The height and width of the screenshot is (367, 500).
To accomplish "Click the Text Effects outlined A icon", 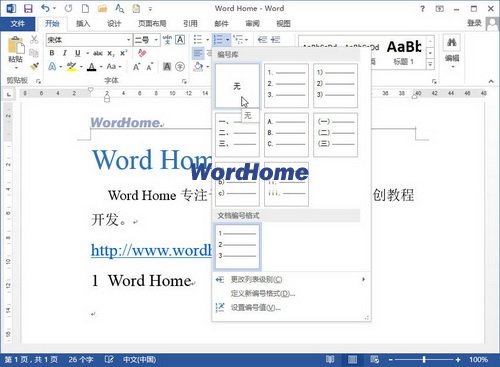I will pos(52,67).
